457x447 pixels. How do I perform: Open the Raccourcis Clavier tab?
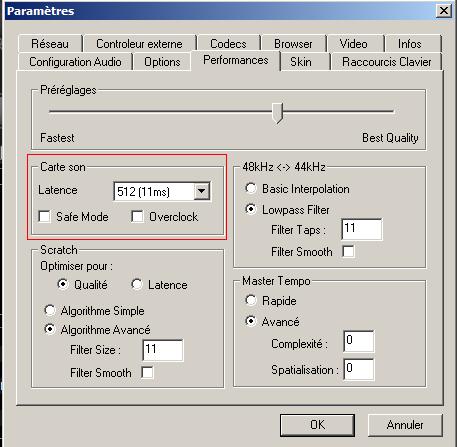[x=387, y=62]
